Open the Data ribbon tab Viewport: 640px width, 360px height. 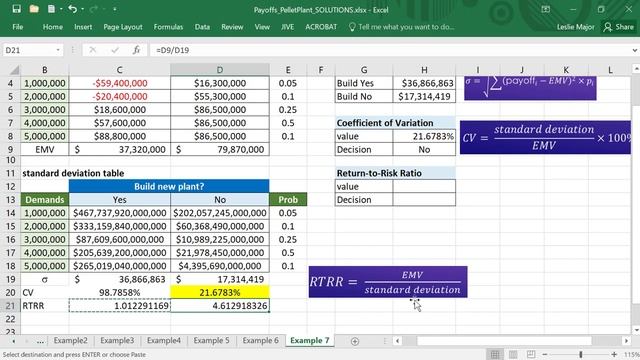[x=202, y=27]
